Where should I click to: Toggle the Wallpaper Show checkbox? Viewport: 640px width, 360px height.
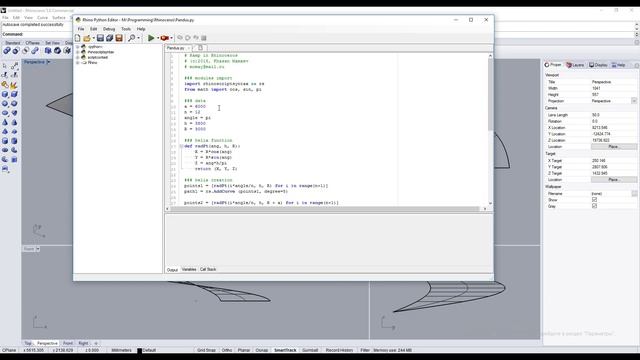point(594,200)
